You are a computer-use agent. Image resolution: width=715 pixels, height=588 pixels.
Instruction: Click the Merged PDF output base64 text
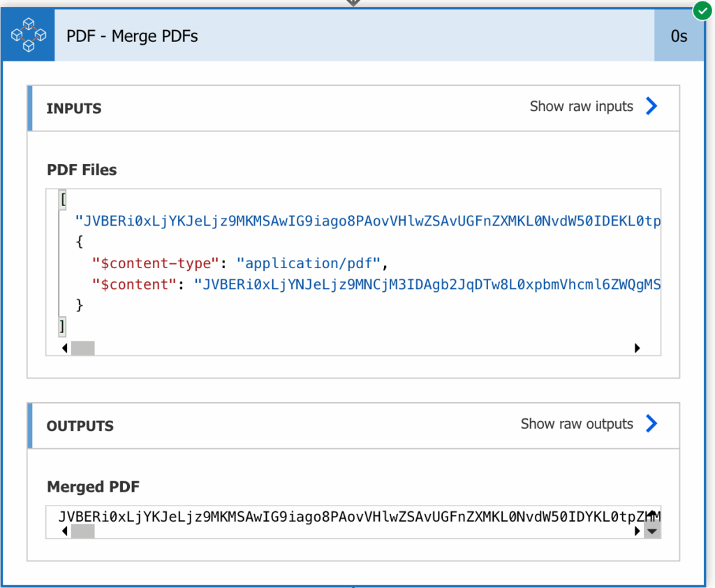coord(360,516)
